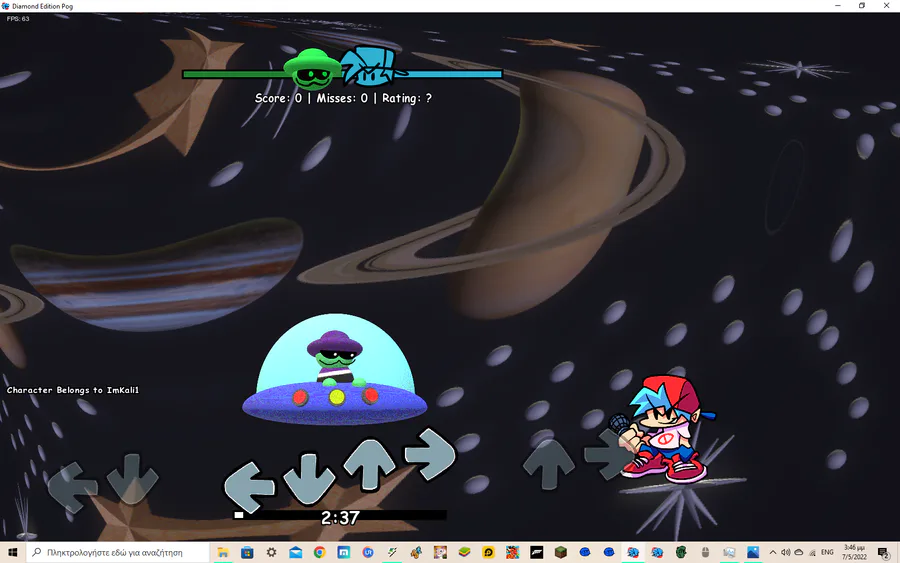Click the green side of health bar

click(x=234, y=74)
